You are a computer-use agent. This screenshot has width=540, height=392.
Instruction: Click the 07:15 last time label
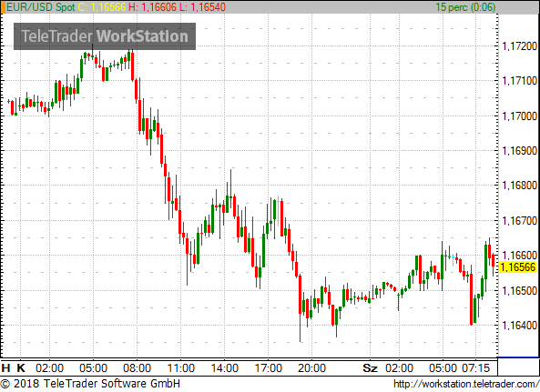(x=475, y=368)
